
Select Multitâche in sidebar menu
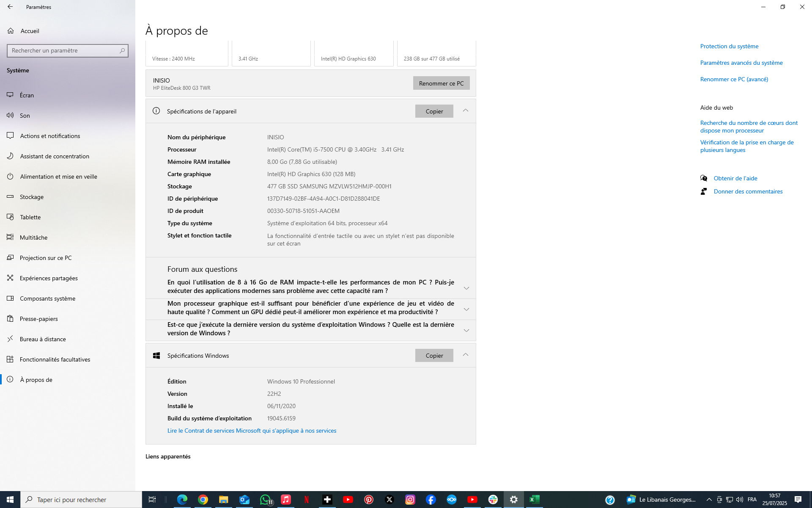click(33, 237)
